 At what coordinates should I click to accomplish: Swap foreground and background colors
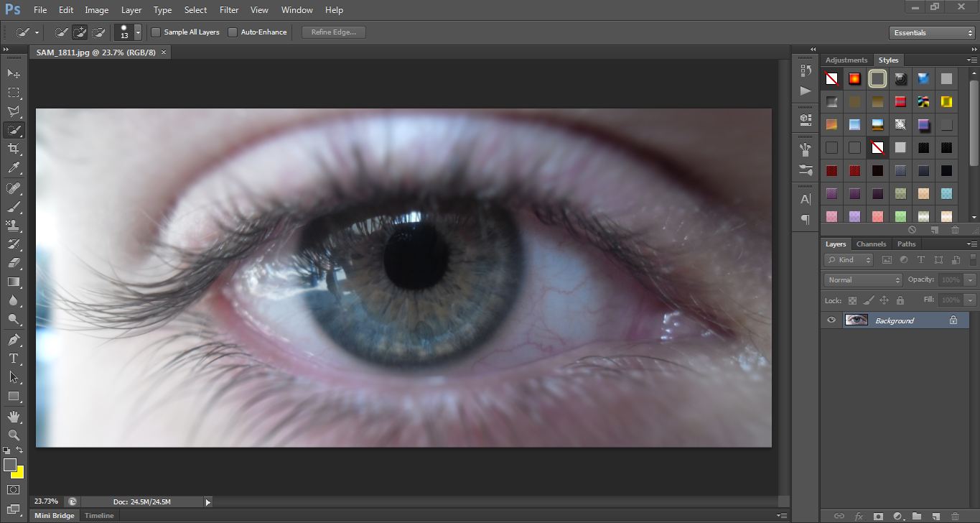tap(19, 450)
